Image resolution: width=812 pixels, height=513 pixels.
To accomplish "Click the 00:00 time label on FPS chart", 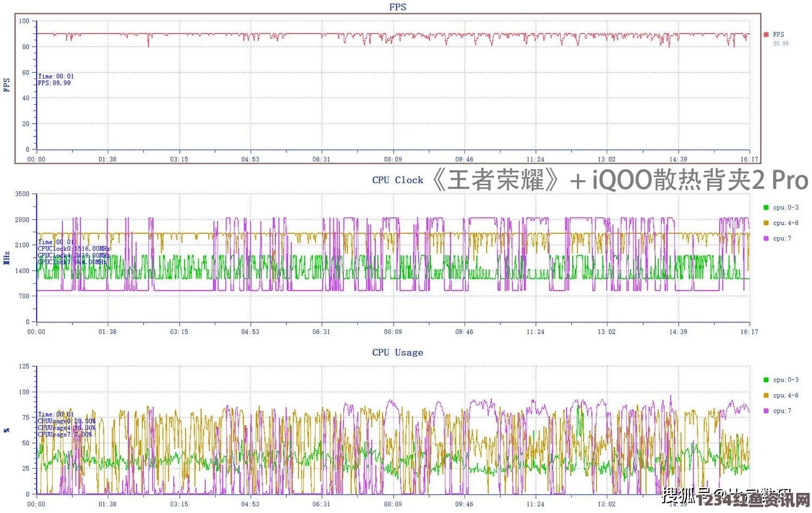I will pos(36,159).
